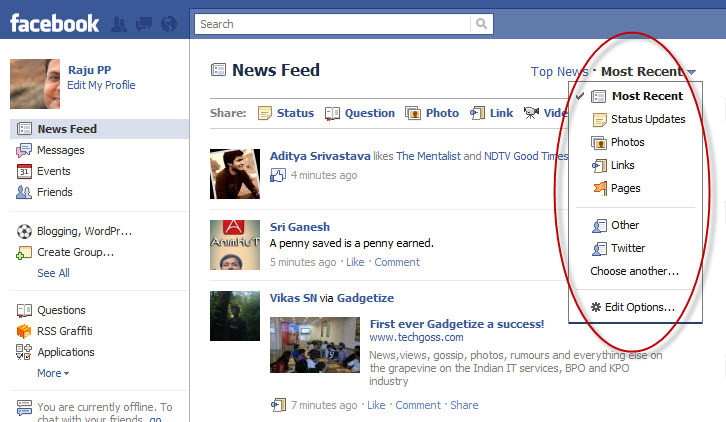Image resolution: width=726 pixels, height=422 pixels.
Task: Expand the More dropdown in sidebar
Action: 53,373
